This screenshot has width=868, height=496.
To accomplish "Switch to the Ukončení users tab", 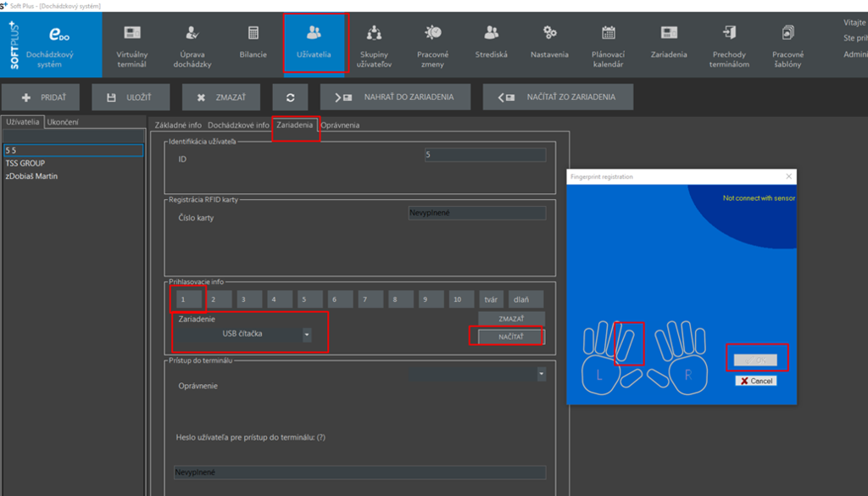I will coord(62,122).
